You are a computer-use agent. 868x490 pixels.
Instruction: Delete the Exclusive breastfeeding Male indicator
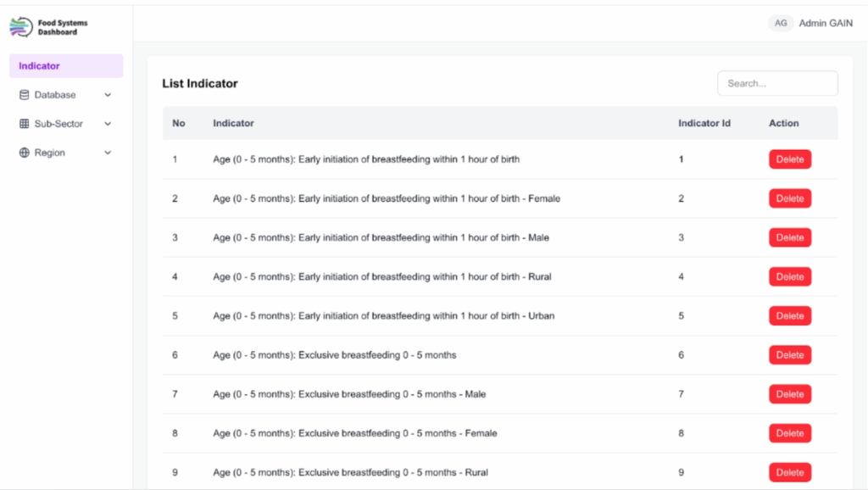[789, 394]
